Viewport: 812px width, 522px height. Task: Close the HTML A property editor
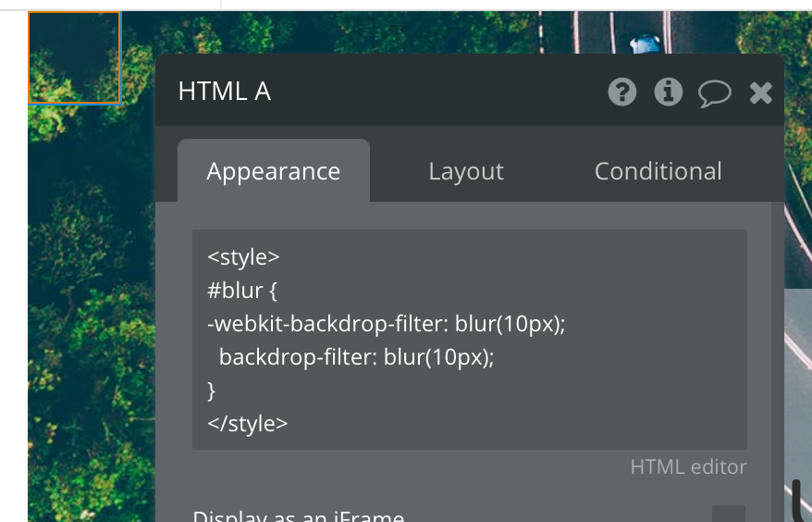click(761, 93)
